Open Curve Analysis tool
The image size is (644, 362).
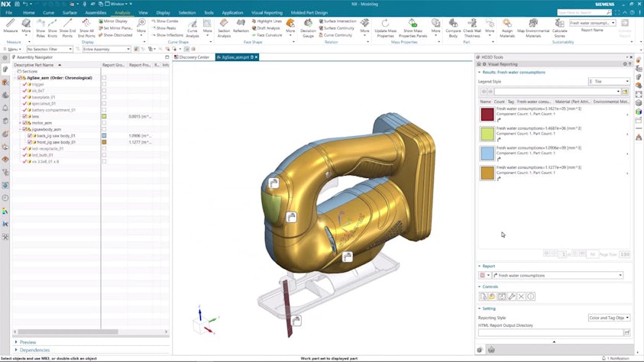point(193,28)
